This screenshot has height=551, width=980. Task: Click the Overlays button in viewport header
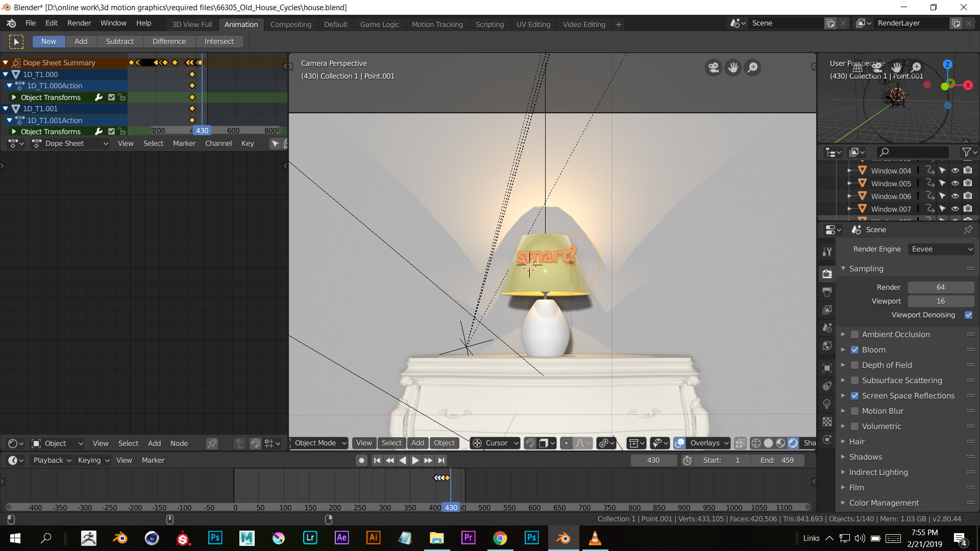(704, 443)
